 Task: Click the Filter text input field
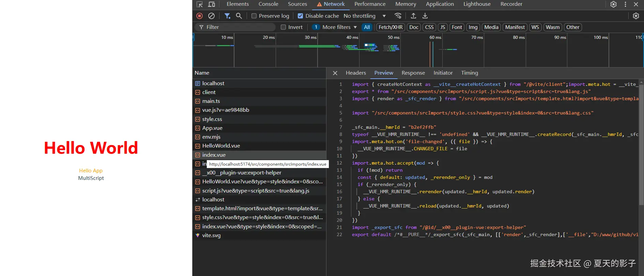(239, 27)
